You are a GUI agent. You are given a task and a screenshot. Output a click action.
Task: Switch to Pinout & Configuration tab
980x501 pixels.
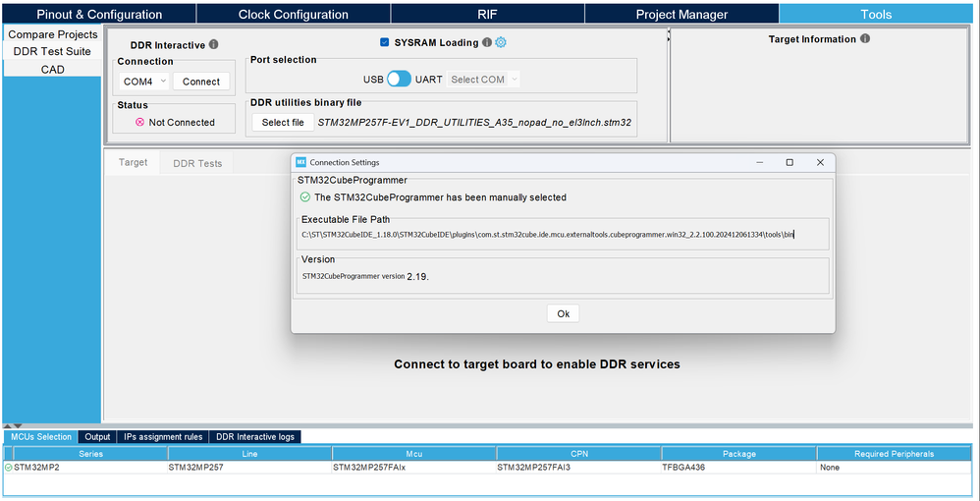(x=99, y=14)
